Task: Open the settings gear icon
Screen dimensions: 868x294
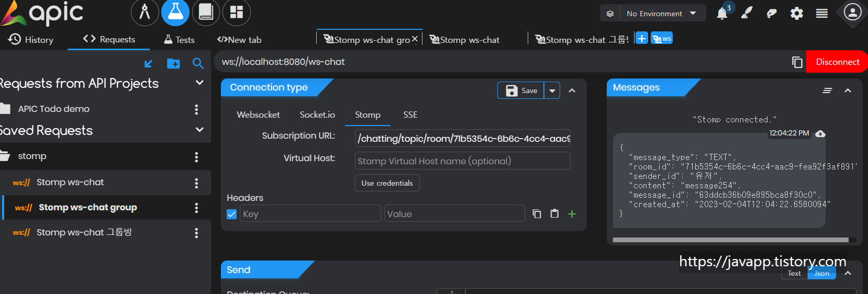Action: [x=797, y=13]
